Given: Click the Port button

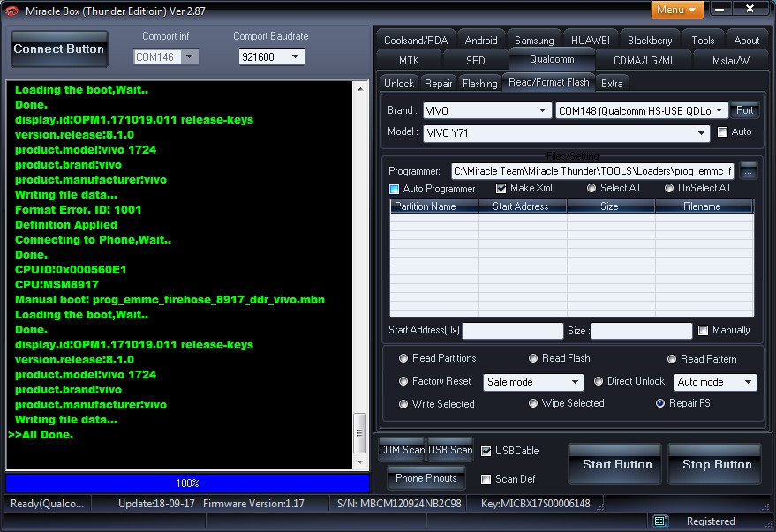Looking at the screenshot, I should [x=744, y=110].
